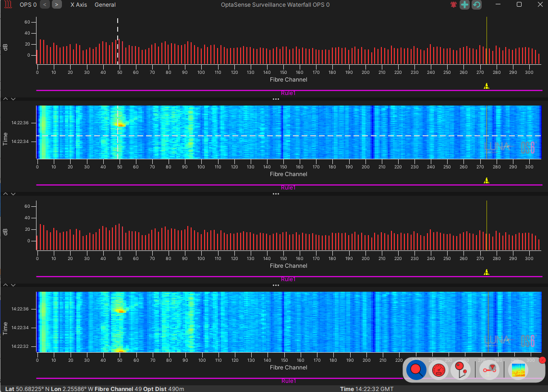Close the floating toolbar with red X

[542, 360]
